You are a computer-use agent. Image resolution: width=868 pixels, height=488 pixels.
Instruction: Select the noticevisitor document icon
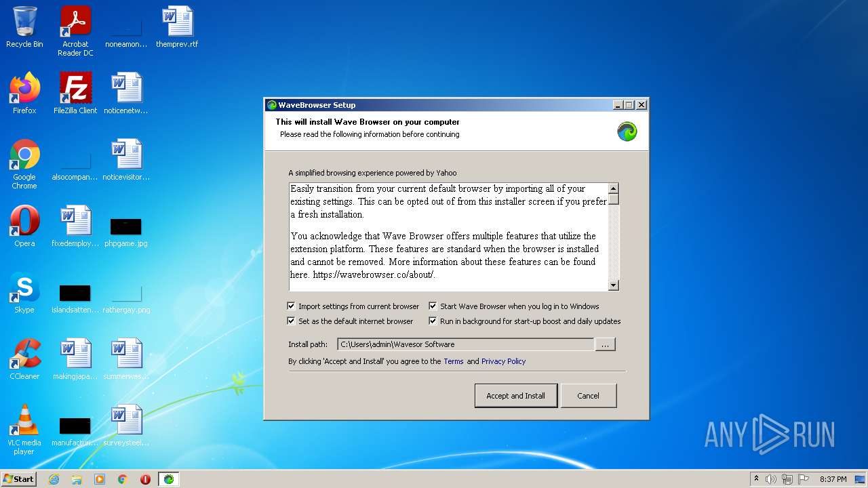pyautogui.click(x=126, y=160)
